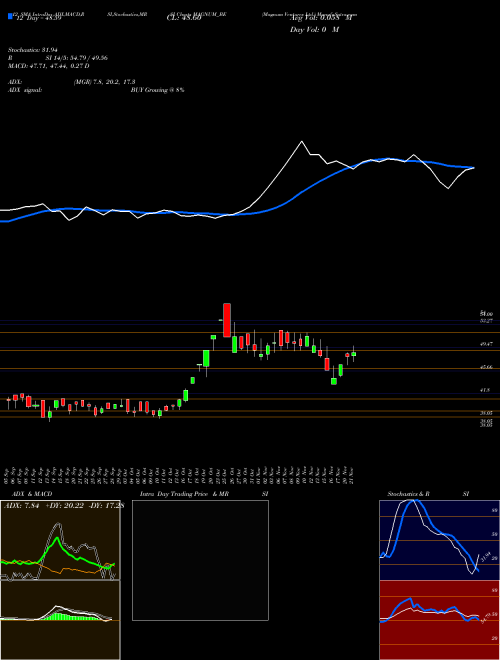Click the 'ADX & MACD' panel title

32,494
